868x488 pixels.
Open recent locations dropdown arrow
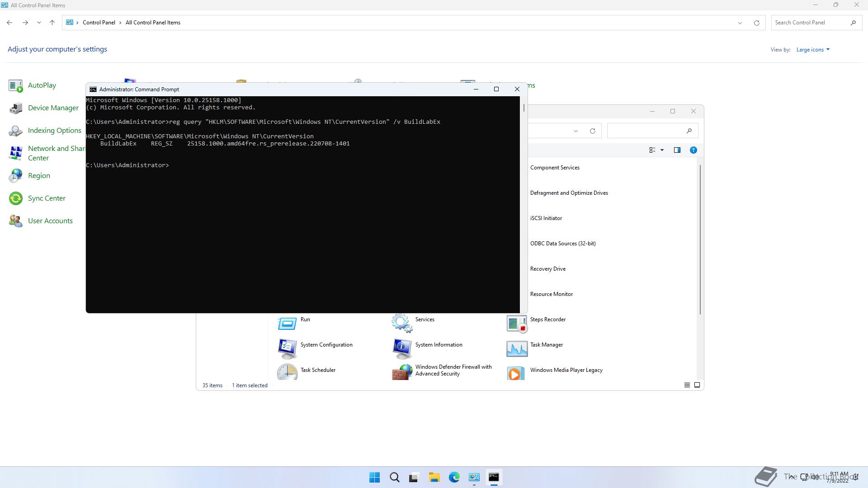click(39, 23)
